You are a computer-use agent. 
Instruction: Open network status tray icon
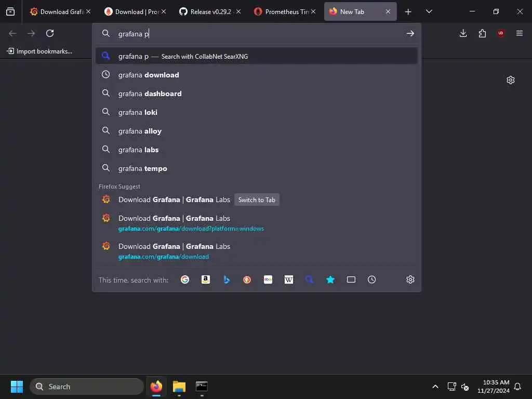[x=451, y=387]
